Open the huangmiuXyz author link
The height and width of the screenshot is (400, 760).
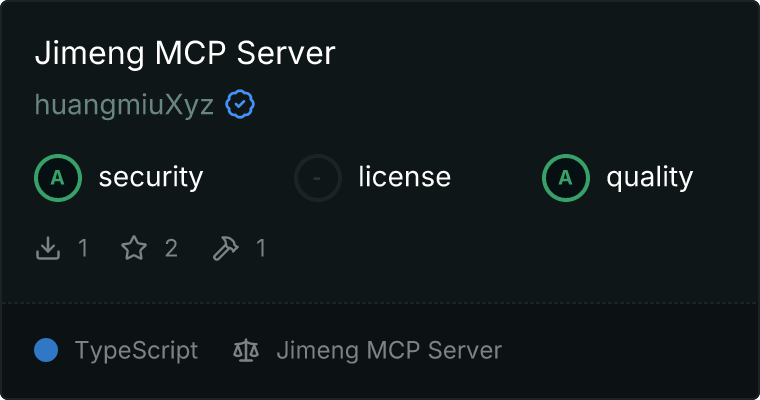click(124, 104)
